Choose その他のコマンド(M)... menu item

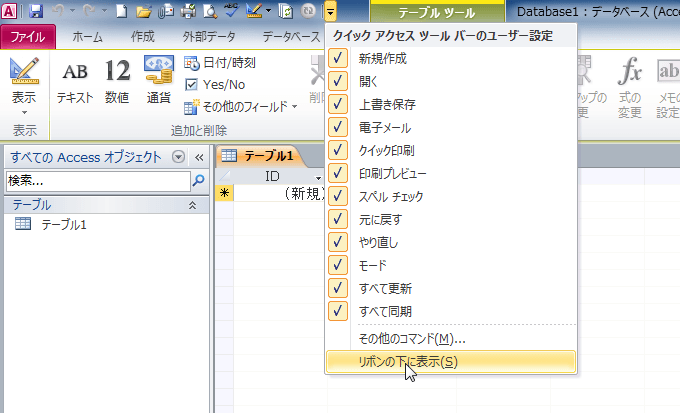(451, 338)
